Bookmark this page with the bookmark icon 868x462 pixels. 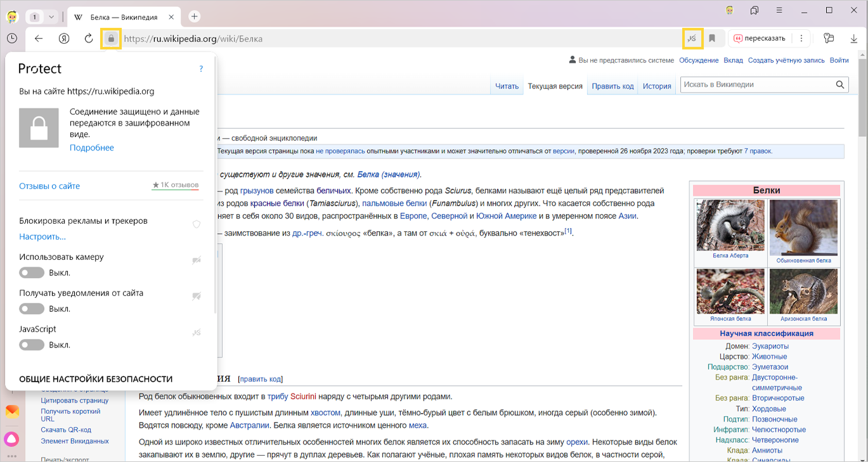pyautogui.click(x=712, y=39)
